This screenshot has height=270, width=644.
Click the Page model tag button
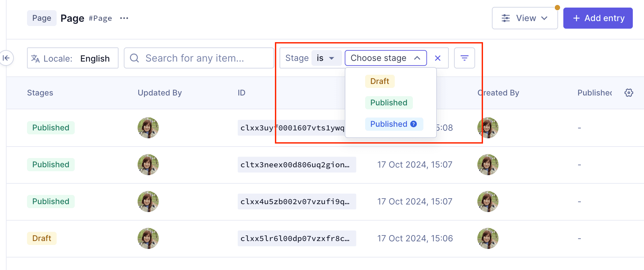coord(41,18)
